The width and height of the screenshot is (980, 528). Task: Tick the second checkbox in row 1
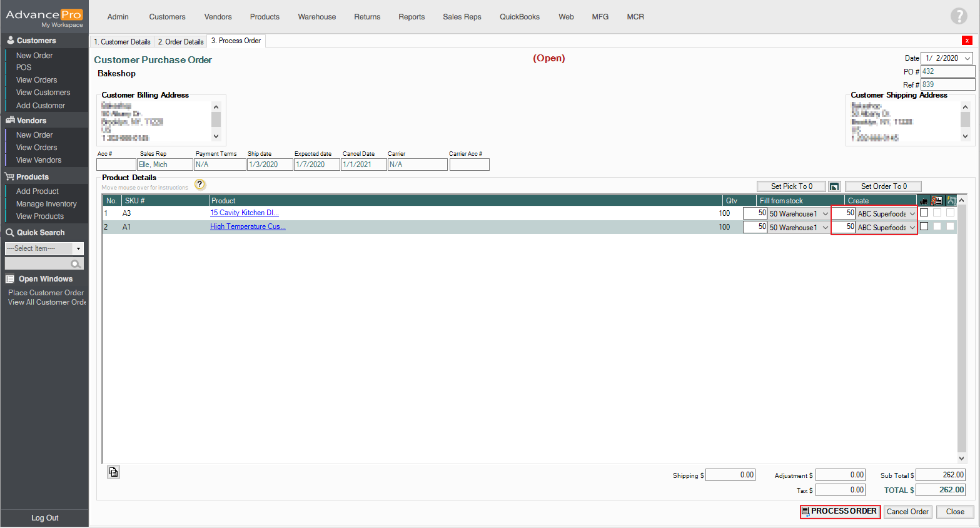pos(937,213)
